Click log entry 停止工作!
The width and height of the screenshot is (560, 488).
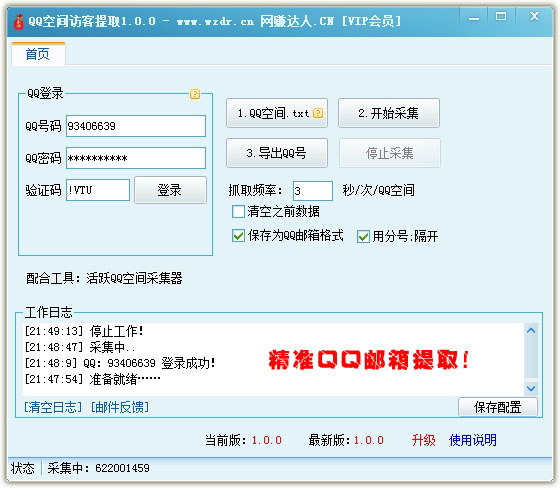pyautogui.click(x=84, y=331)
